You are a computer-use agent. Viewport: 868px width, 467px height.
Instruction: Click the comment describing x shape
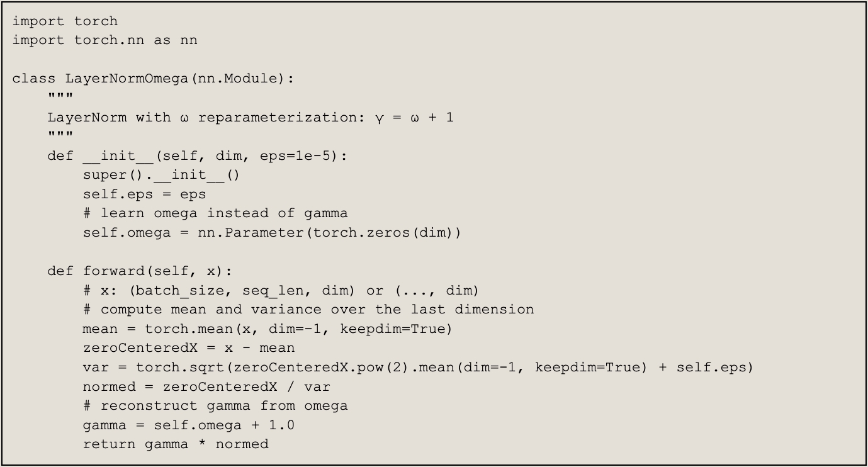(281, 291)
